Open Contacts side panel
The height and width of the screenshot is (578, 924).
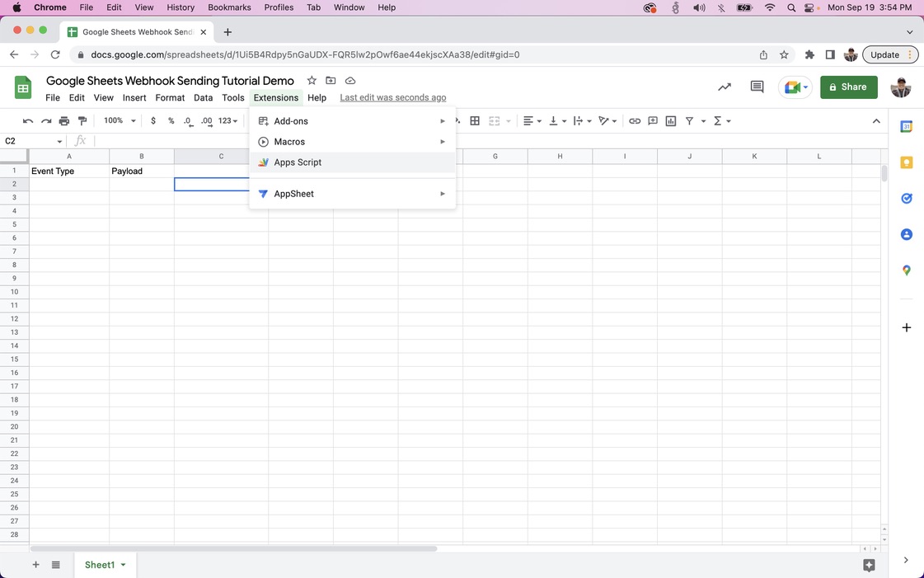pyautogui.click(x=907, y=234)
